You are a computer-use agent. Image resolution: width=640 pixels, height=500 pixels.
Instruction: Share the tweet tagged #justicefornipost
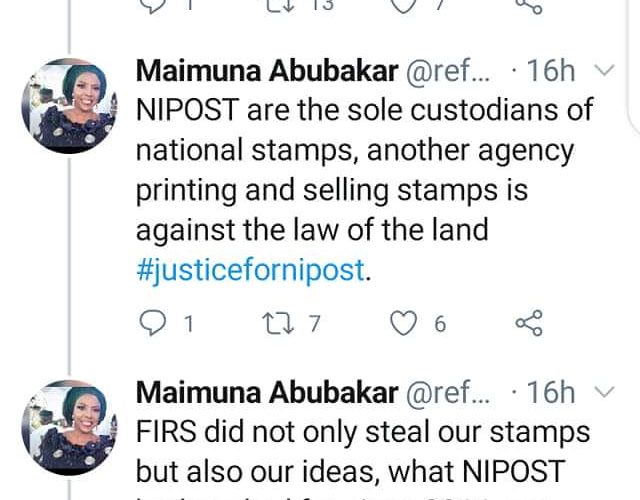point(527,322)
